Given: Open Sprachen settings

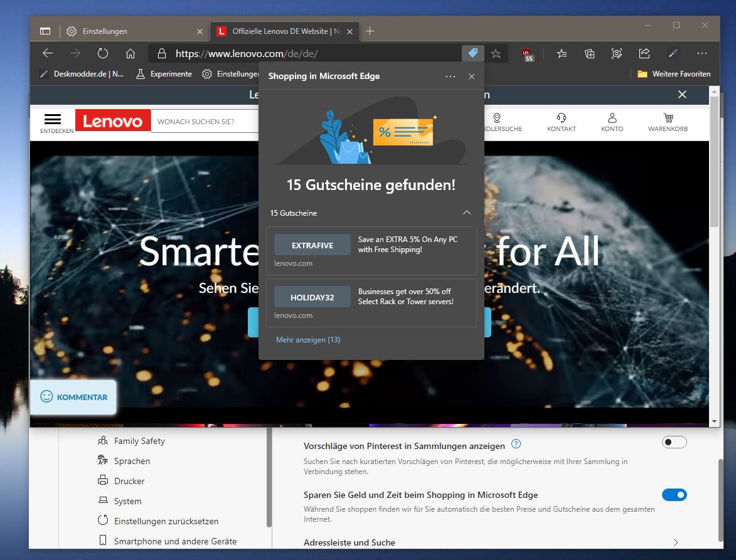Looking at the screenshot, I should [x=124, y=461].
